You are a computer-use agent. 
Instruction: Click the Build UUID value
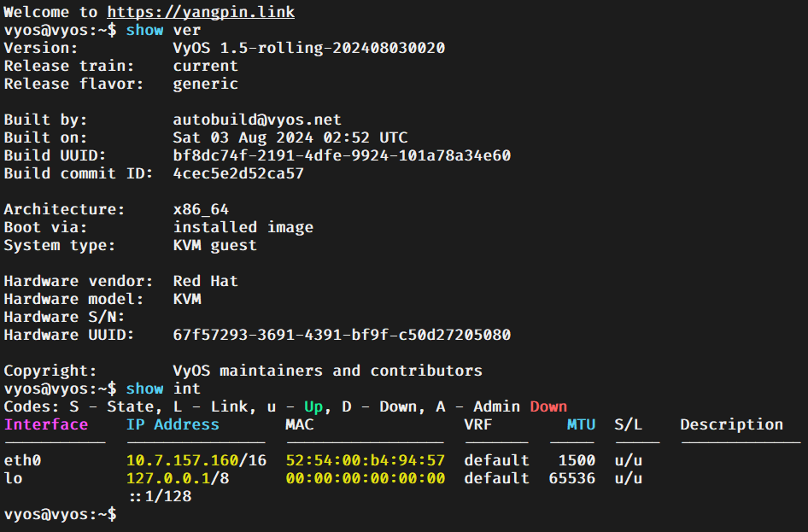click(x=342, y=155)
